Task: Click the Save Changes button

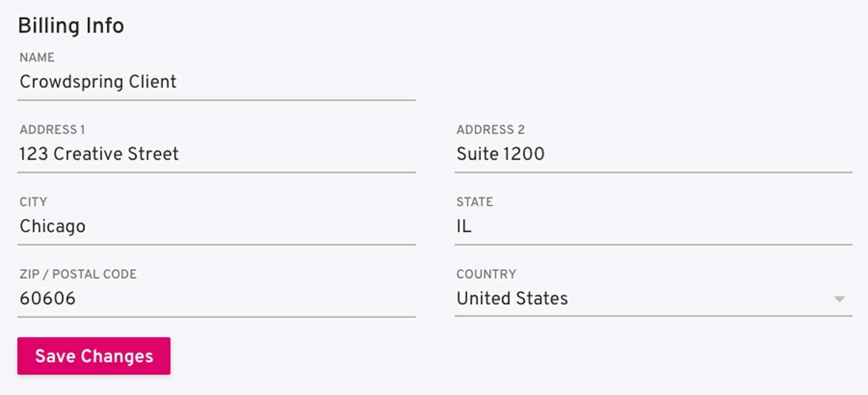Action: point(94,356)
